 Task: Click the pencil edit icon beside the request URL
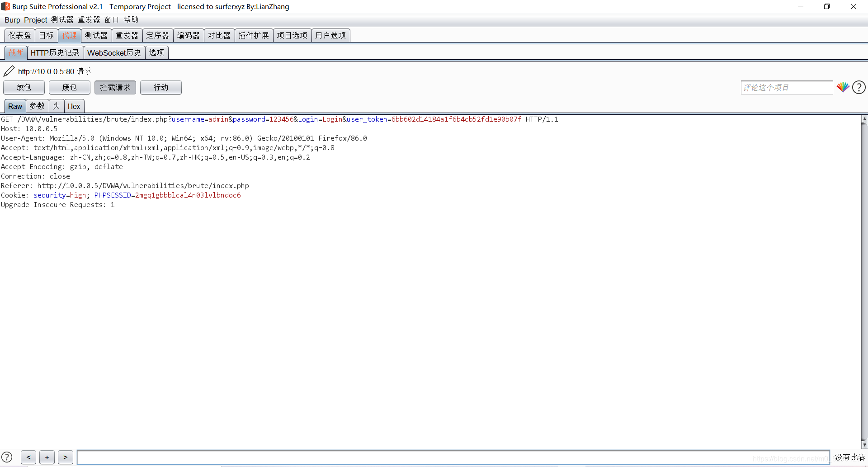[9, 71]
